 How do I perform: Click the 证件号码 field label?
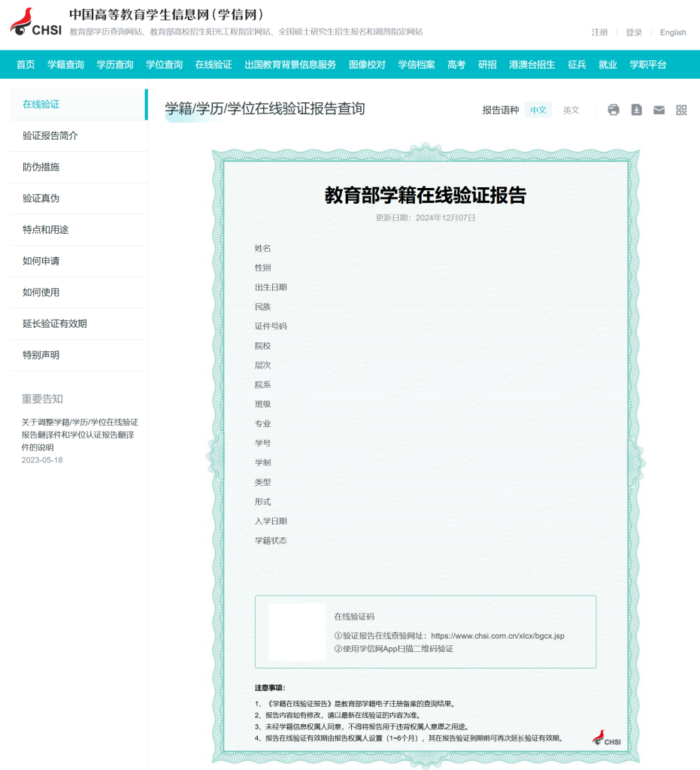[271, 326]
